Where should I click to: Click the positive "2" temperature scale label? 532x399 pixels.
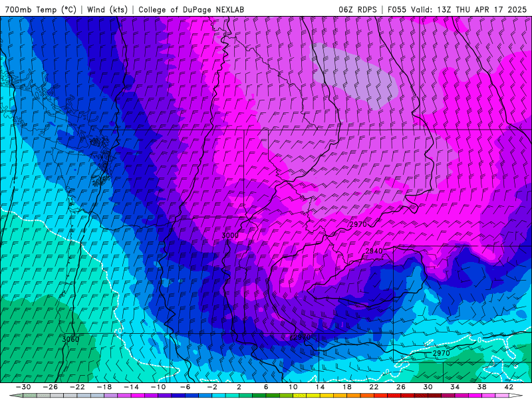click(x=239, y=387)
